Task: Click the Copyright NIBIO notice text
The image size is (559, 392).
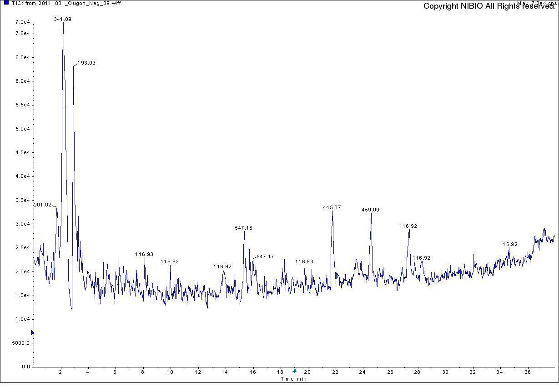Action: [x=489, y=6]
